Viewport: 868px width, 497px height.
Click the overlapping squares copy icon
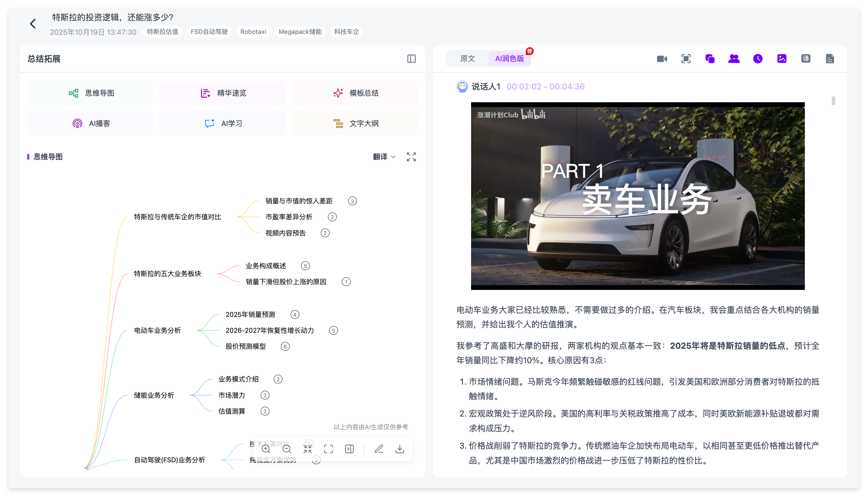[x=710, y=59]
